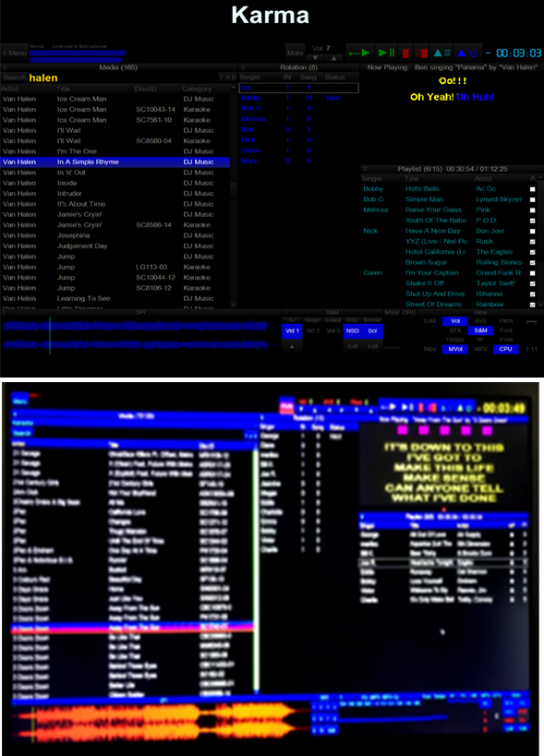Click the blue triangle icon in toolbar
Image resolution: width=544 pixels, height=756 pixels.
click(461, 53)
